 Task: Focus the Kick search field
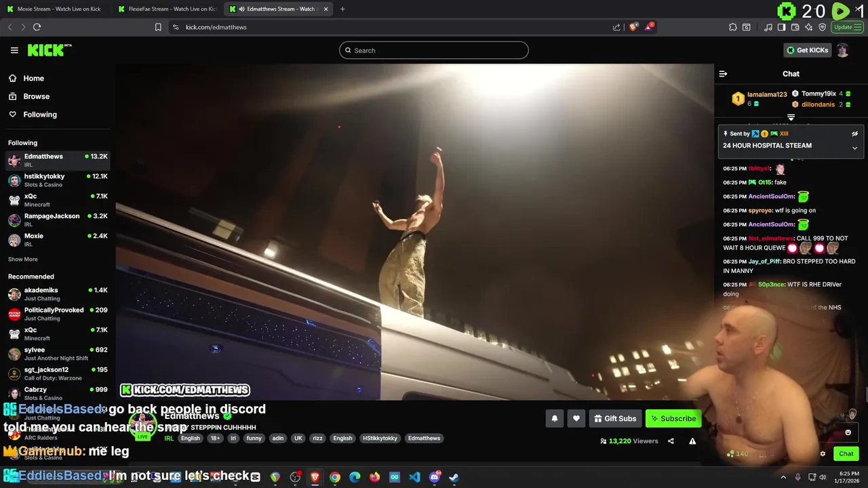pos(434,50)
